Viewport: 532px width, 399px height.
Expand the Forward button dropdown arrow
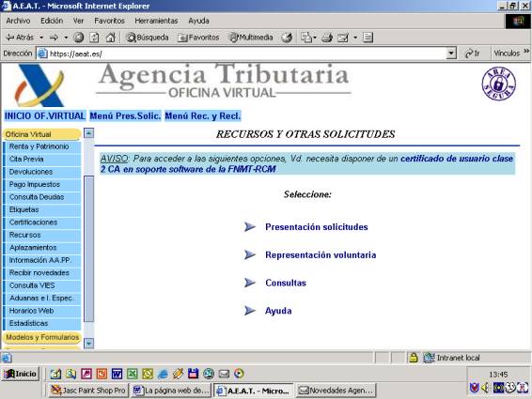point(66,38)
